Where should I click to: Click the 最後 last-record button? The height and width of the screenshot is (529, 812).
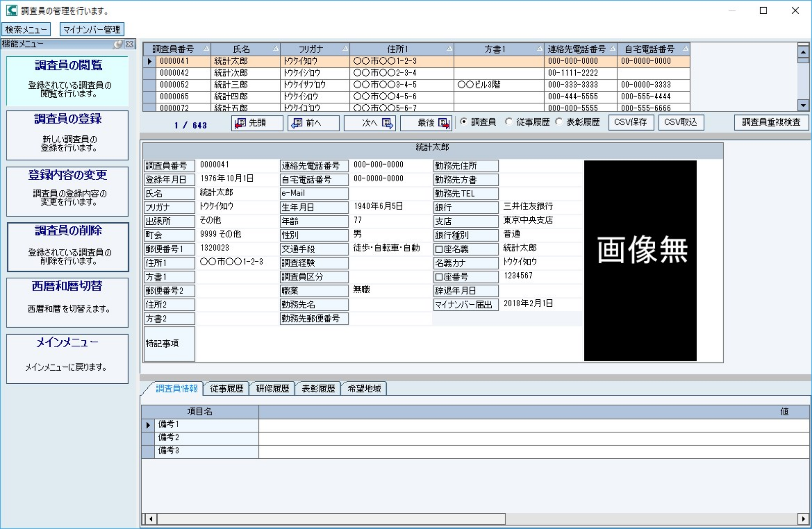426,123
